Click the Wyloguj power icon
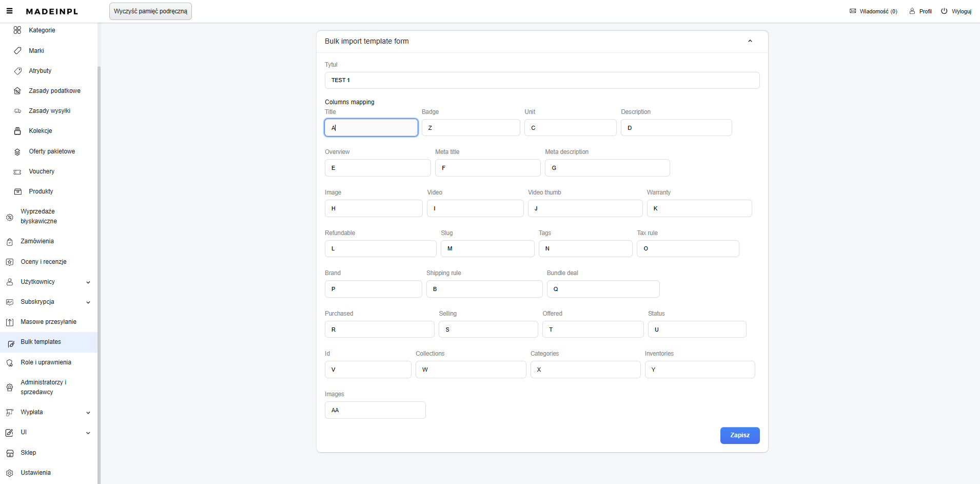Screen dimensions: 980x484 click(x=944, y=11)
